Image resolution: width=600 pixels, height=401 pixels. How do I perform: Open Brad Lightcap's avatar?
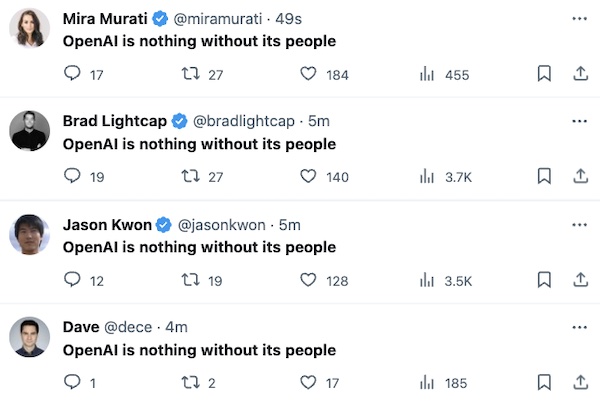click(30, 130)
